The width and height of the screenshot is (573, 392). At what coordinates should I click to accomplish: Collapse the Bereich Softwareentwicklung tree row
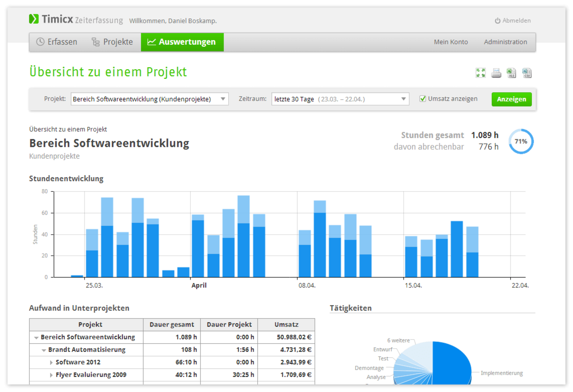point(36,338)
